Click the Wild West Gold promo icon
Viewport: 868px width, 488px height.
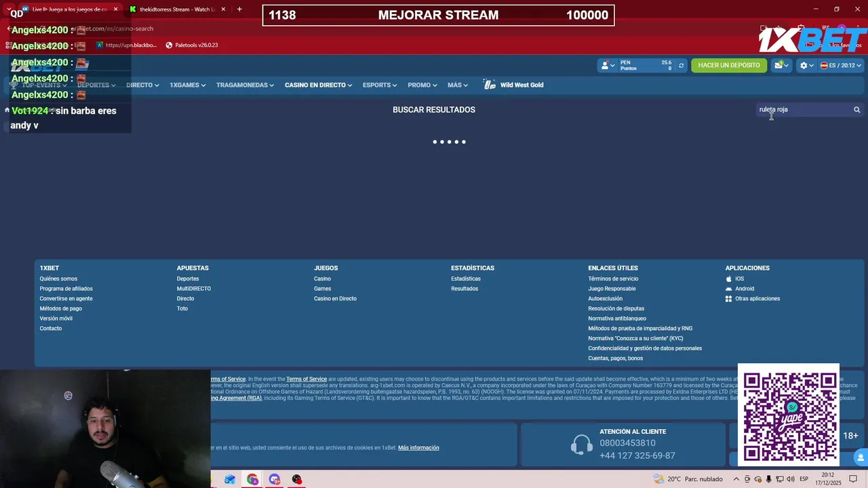(490, 85)
